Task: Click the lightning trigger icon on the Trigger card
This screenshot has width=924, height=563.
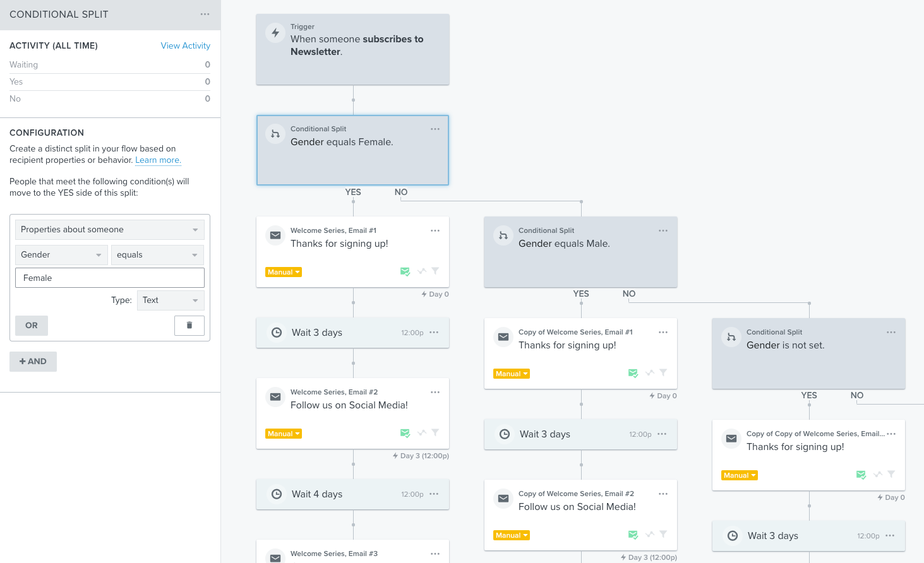Action: point(275,32)
